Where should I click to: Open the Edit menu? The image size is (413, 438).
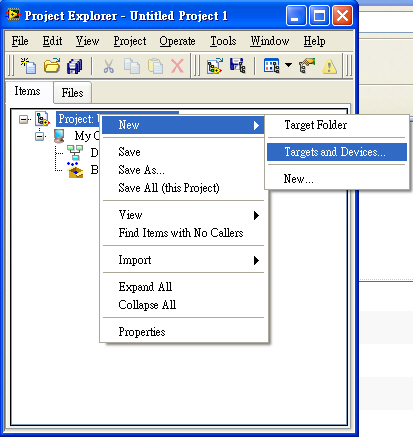(x=52, y=41)
